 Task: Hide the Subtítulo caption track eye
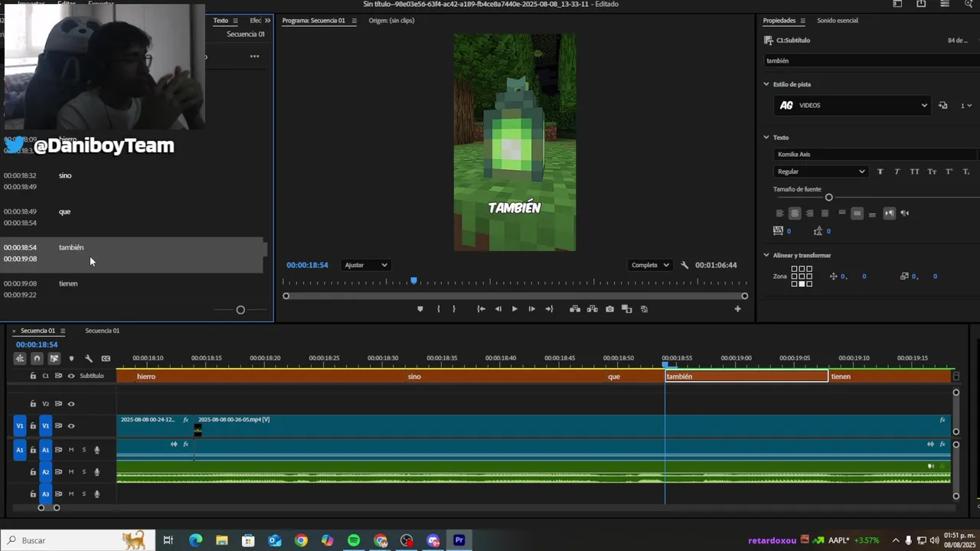click(x=71, y=376)
